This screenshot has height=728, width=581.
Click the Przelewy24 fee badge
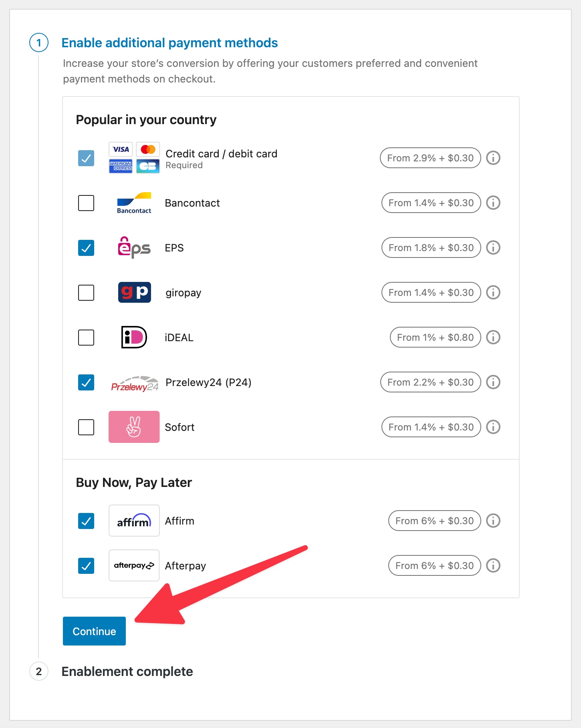430,382
